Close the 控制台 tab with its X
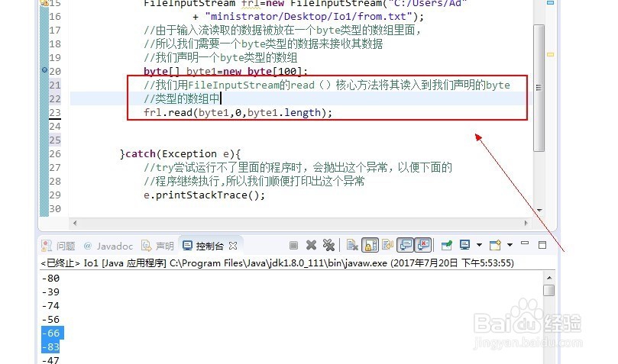This screenshot has width=618, height=364. (233, 246)
